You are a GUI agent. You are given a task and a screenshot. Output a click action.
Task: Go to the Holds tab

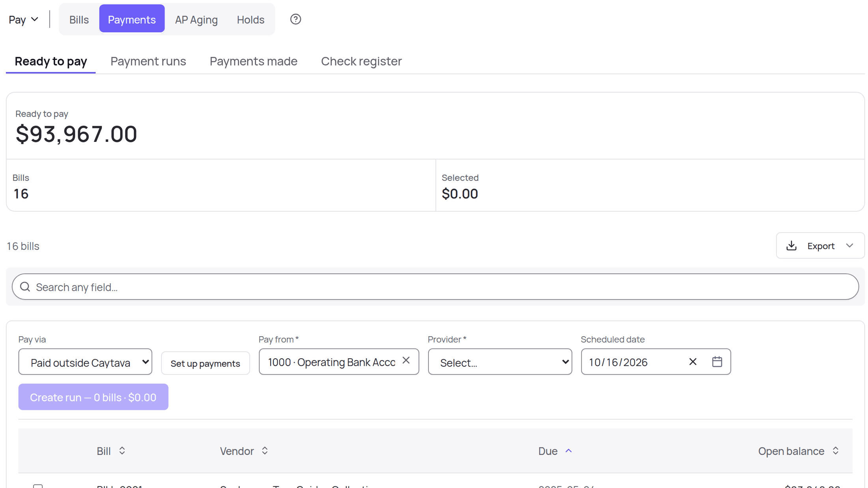[x=251, y=19]
